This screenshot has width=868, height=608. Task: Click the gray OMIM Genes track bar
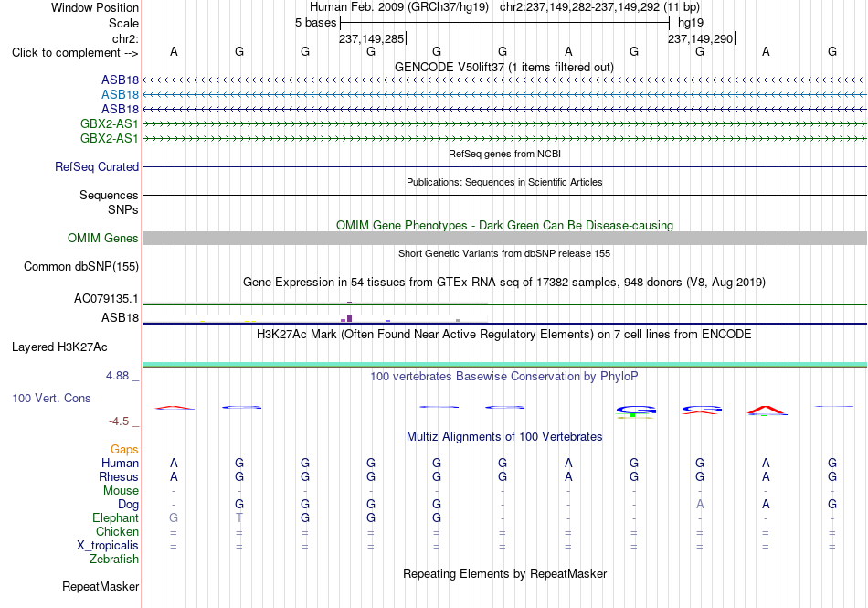(x=504, y=238)
